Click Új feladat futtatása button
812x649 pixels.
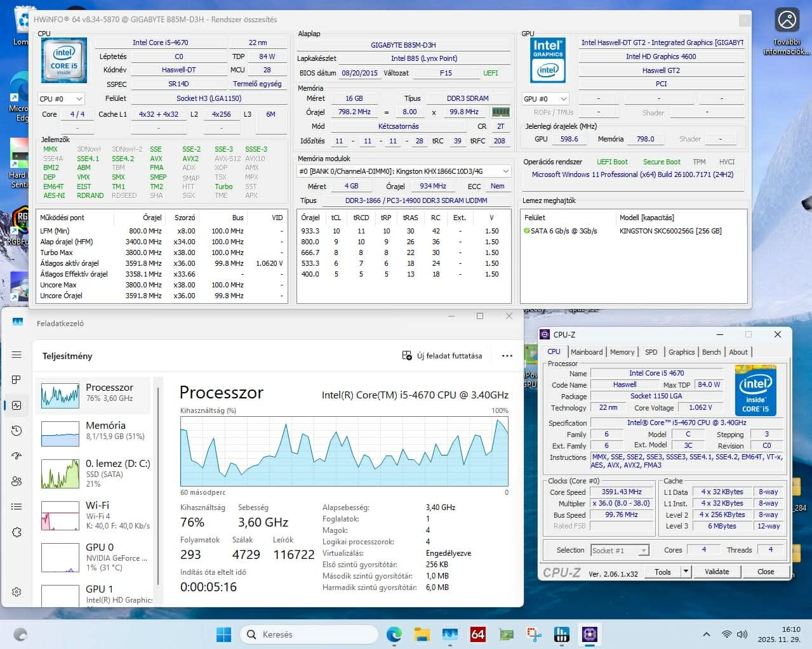442,356
